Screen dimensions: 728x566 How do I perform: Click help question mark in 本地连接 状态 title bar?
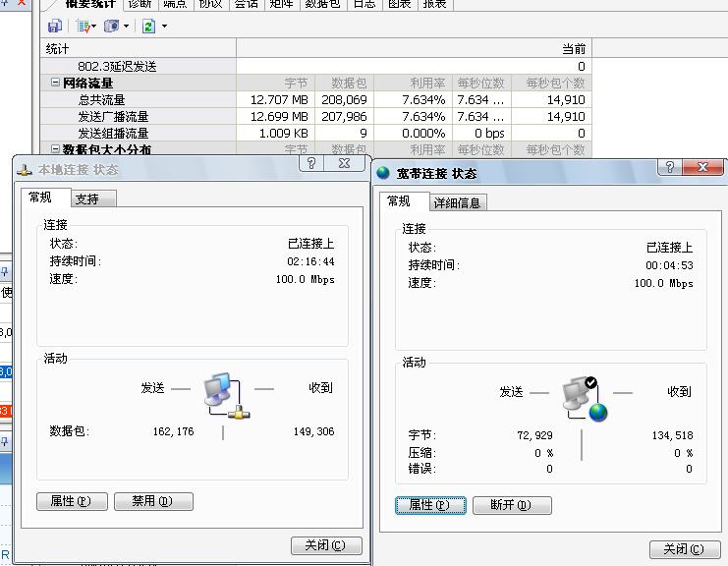311,163
